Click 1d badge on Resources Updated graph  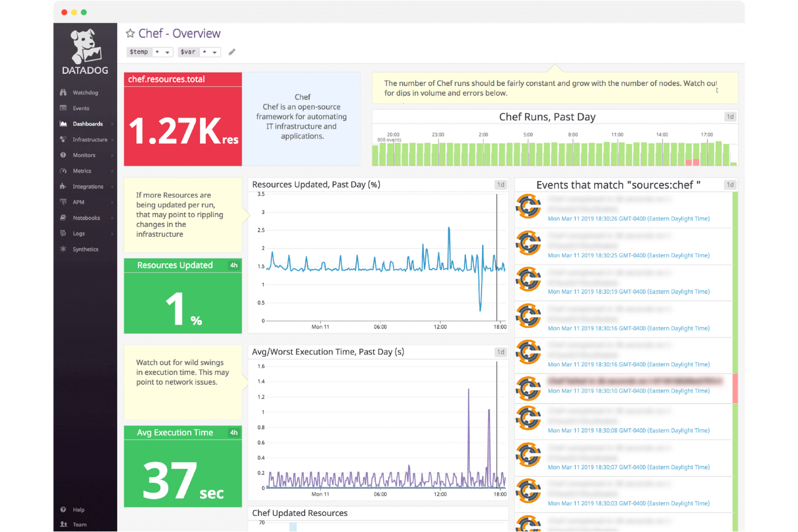501,184
